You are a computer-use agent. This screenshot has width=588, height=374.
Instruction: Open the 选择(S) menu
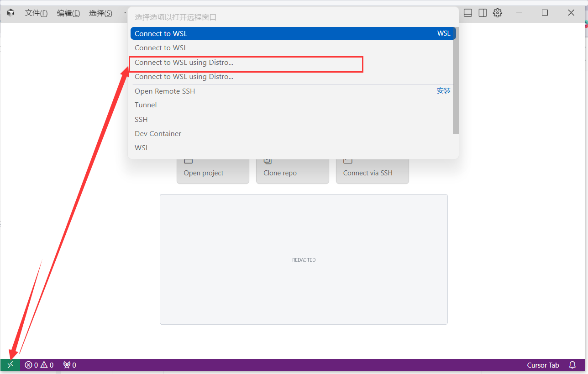(x=101, y=13)
